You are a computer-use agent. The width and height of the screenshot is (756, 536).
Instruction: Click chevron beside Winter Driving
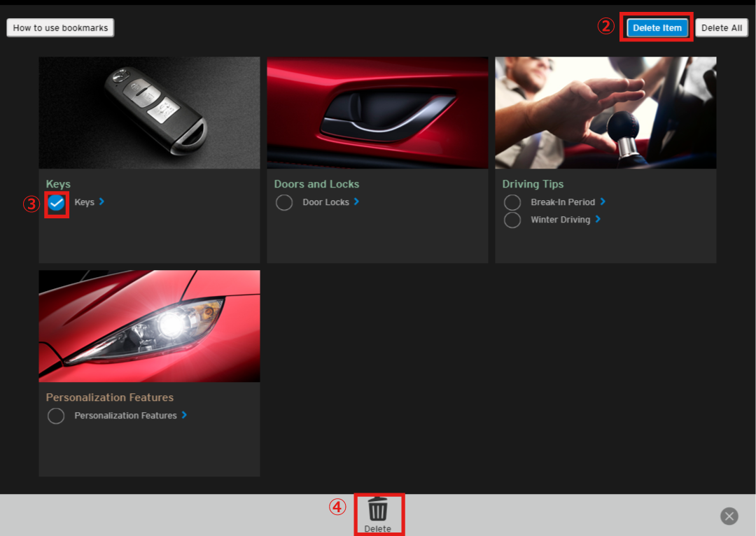598,219
